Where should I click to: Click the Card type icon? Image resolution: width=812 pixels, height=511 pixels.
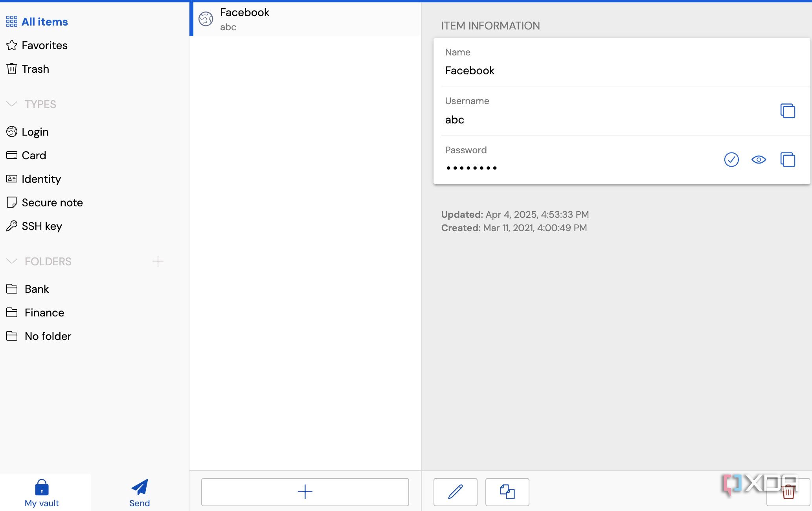[12, 155]
